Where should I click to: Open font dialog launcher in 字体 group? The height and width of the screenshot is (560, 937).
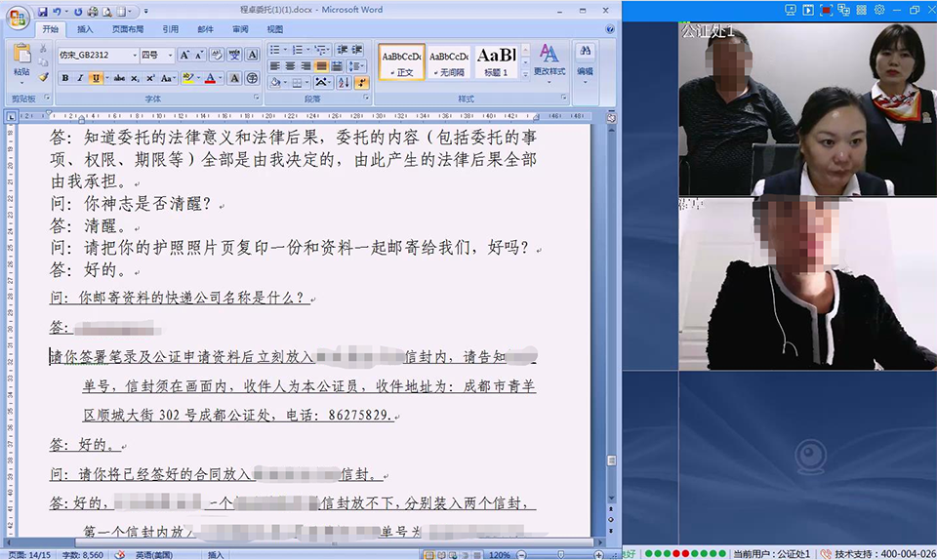(257, 98)
